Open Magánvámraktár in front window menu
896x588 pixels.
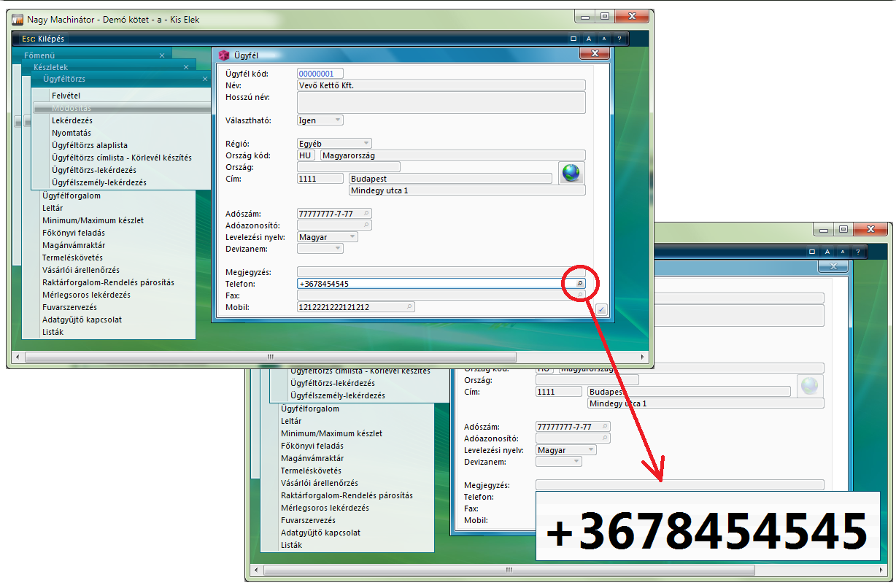[72, 245]
